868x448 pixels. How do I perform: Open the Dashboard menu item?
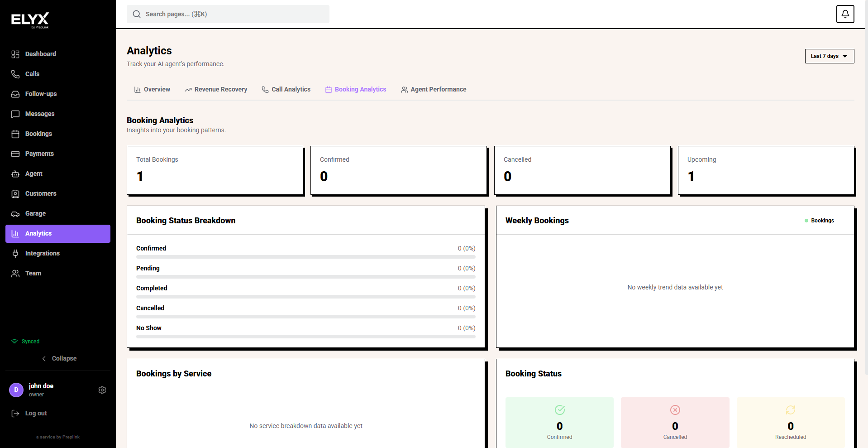(58, 54)
